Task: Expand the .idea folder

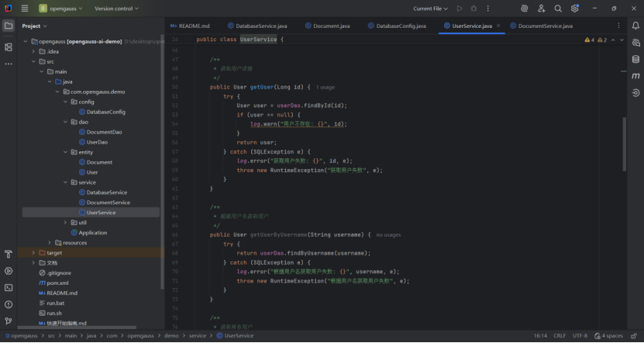Action: tap(33, 51)
